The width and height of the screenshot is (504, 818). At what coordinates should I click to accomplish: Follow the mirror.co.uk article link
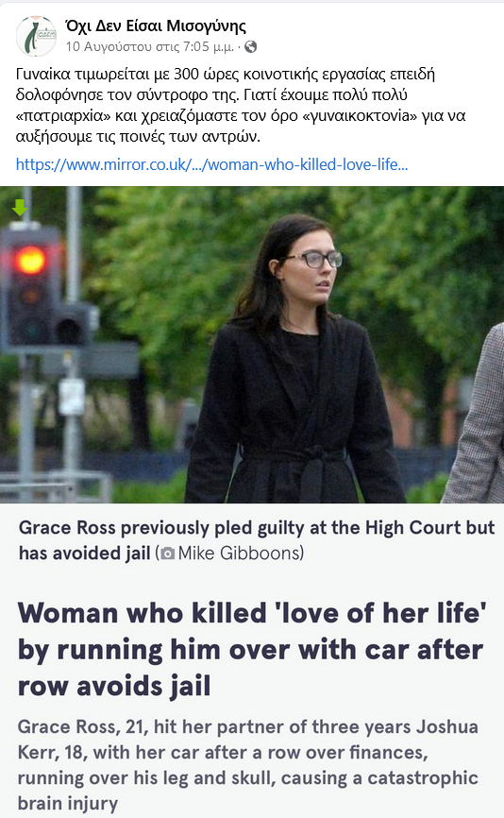[211, 164]
